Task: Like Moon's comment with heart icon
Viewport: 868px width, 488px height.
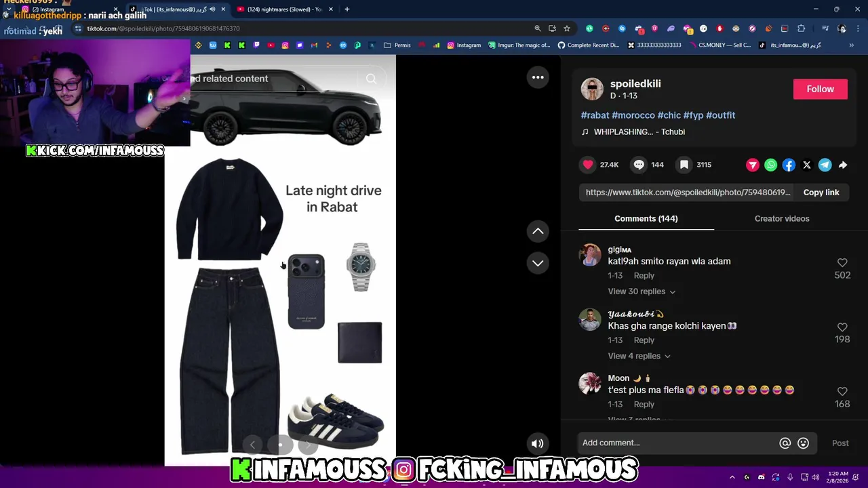Action: (842, 391)
